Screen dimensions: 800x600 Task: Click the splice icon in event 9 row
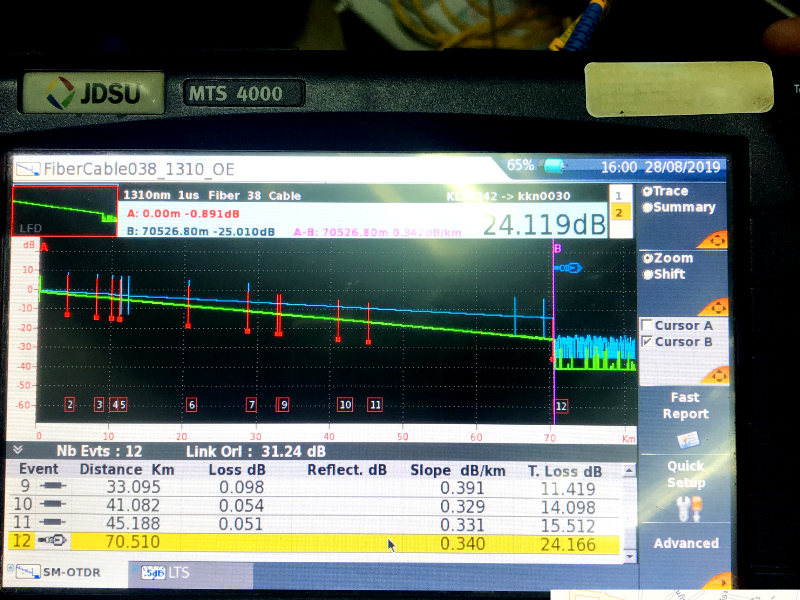click(53, 485)
